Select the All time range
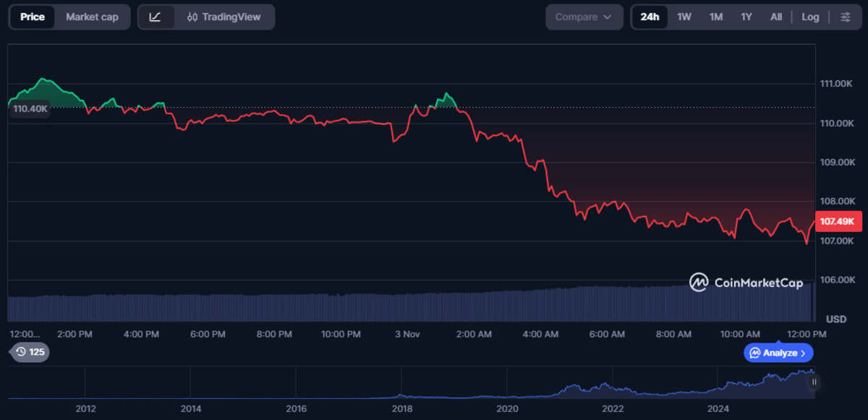This screenshot has width=868, height=420. (776, 17)
